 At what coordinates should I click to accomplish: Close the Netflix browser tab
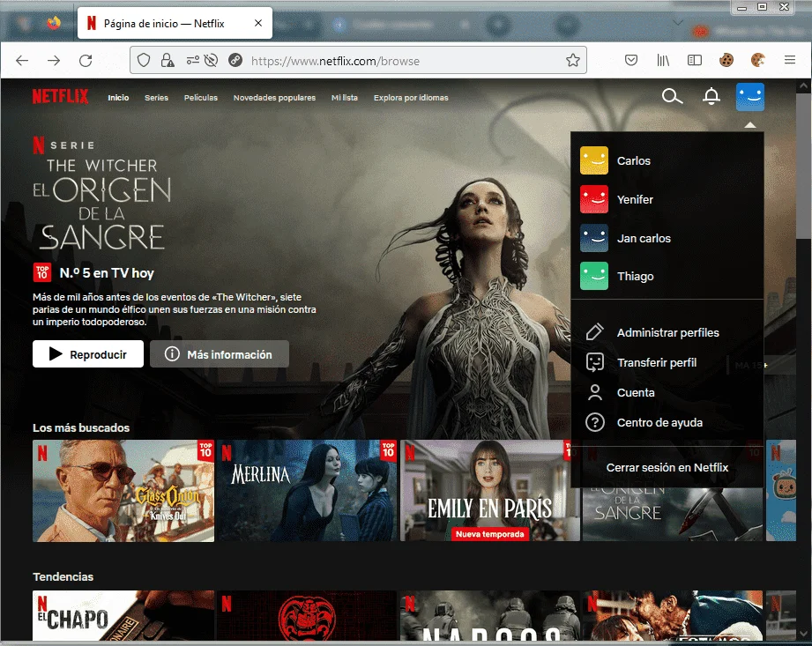coord(258,23)
